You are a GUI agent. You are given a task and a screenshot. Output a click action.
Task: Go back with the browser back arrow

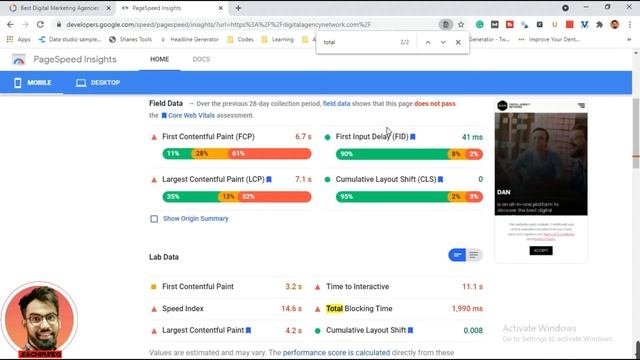click(10, 24)
